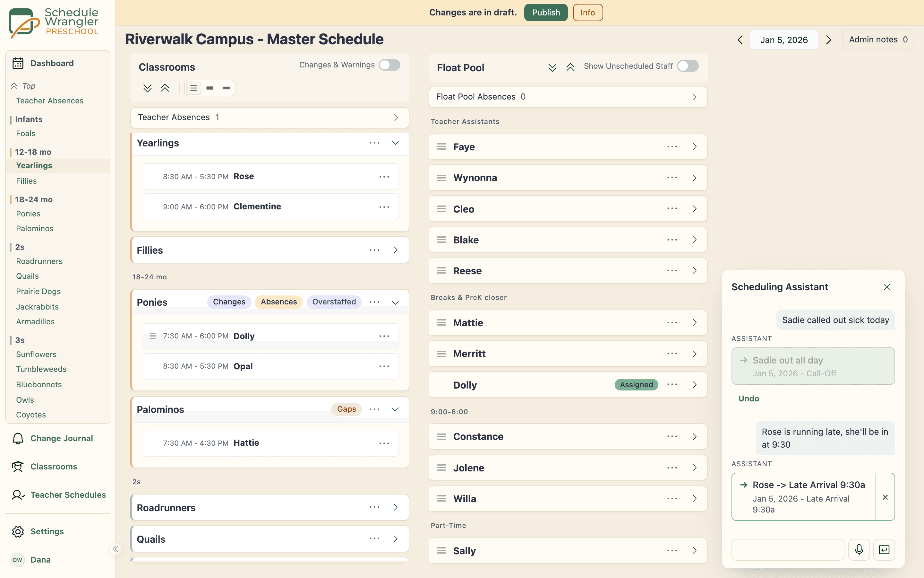
Task: Click the Overstaffed tag on Ponies
Action: coord(334,302)
